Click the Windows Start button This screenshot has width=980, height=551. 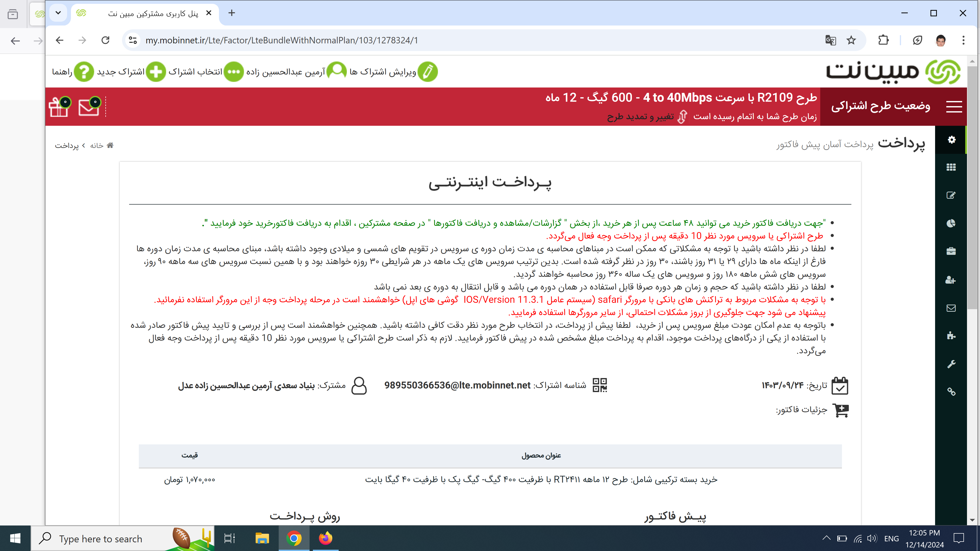click(x=15, y=539)
